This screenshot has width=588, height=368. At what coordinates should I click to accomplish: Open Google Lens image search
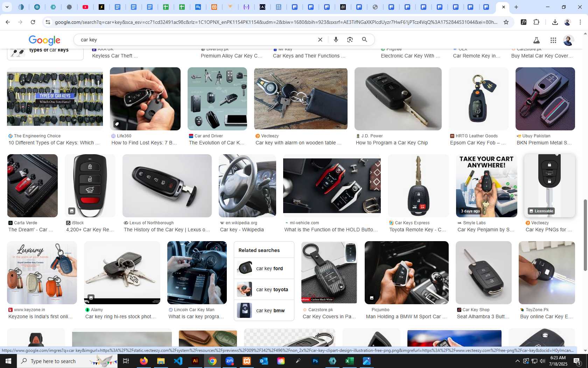click(x=350, y=40)
